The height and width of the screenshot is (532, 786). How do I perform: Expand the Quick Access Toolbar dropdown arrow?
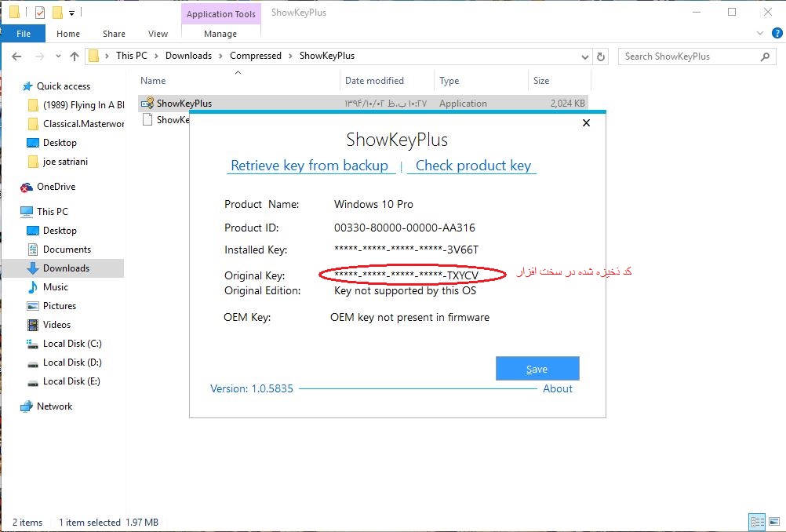pos(72,13)
